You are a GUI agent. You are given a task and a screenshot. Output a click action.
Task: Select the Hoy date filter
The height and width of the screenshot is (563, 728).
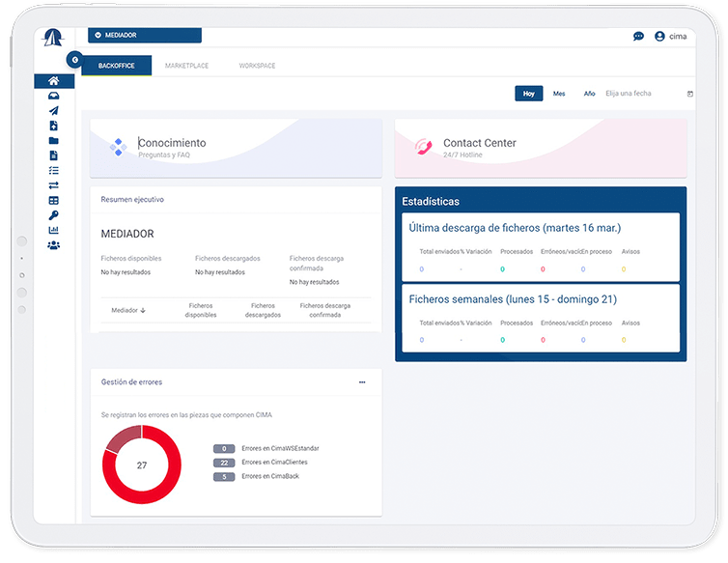point(528,94)
